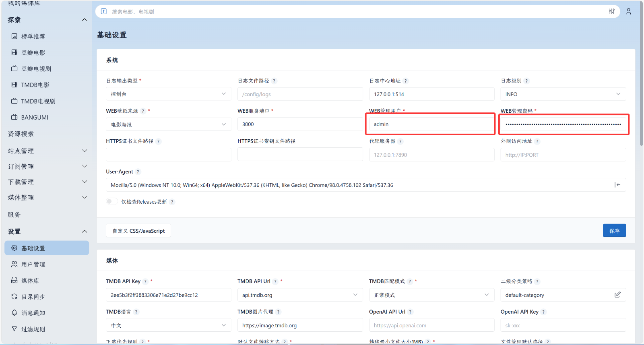The width and height of the screenshot is (644, 345).
Task: Open the 日志输出类型 dropdown
Action: pyautogui.click(x=168, y=94)
